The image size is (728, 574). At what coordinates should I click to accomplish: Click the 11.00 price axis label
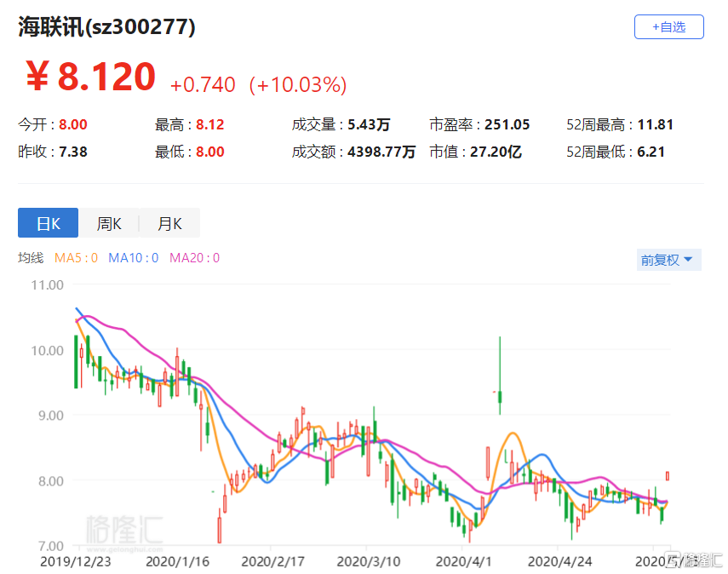click(48, 285)
